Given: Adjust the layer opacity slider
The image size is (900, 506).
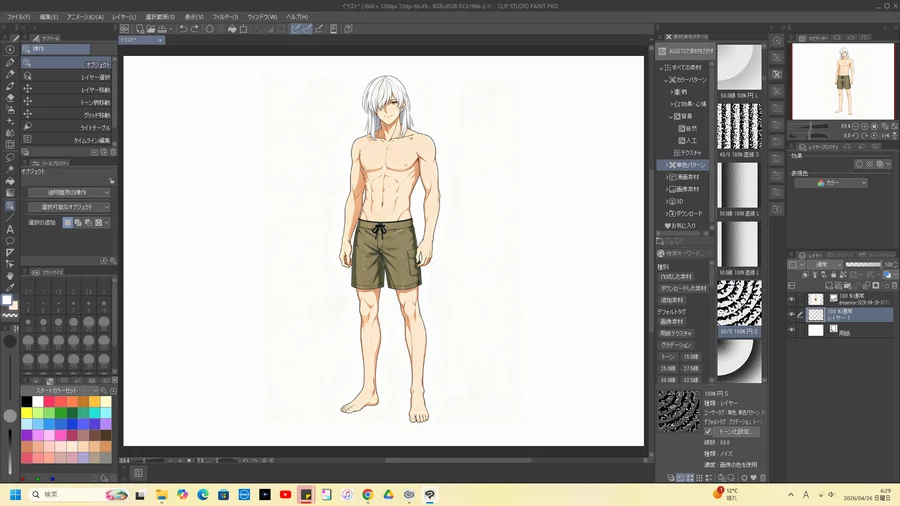Looking at the screenshot, I should [863, 264].
